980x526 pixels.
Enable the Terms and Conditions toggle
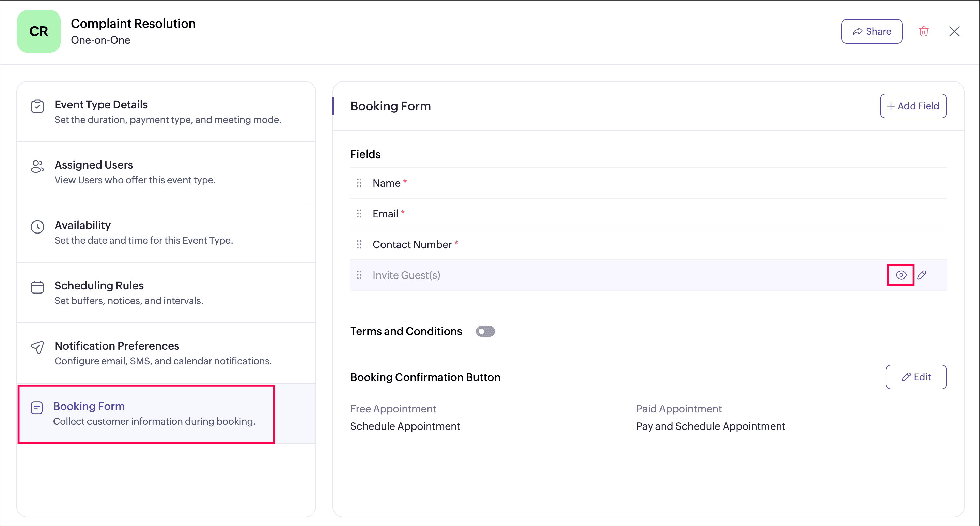point(485,331)
